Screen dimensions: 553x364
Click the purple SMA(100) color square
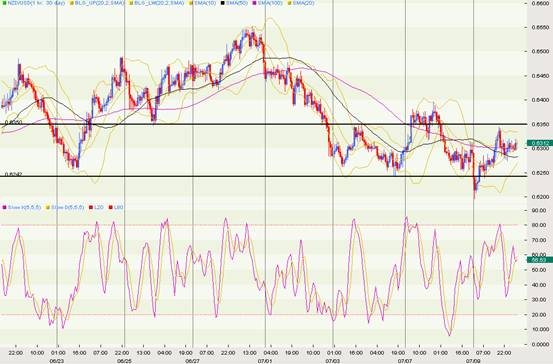[254, 3]
